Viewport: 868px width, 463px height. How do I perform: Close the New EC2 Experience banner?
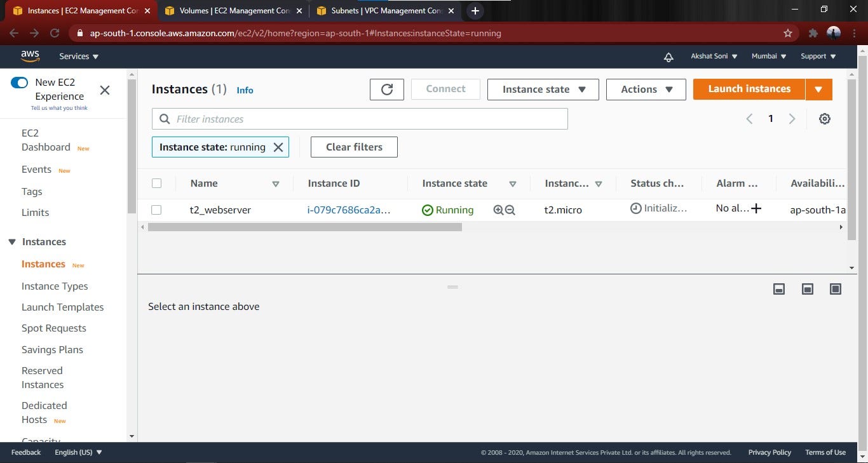pyautogui.click(x=105, y=90)
